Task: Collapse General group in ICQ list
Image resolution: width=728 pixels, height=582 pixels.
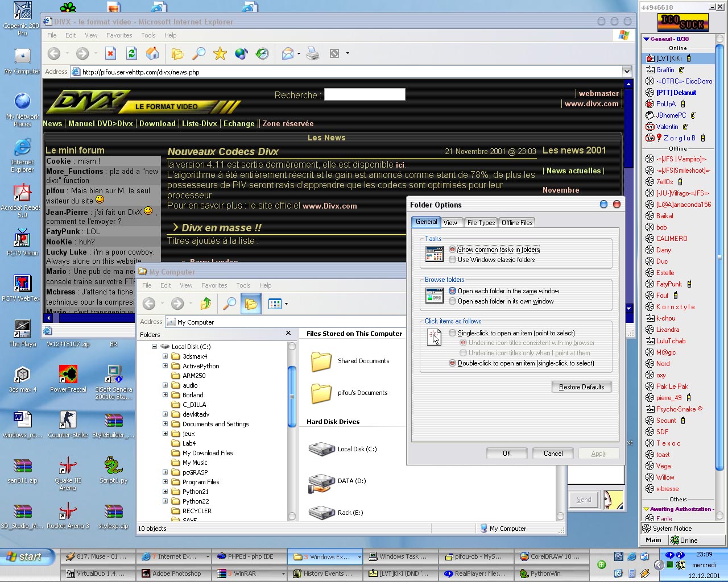Action: click(x=647, y=39)
